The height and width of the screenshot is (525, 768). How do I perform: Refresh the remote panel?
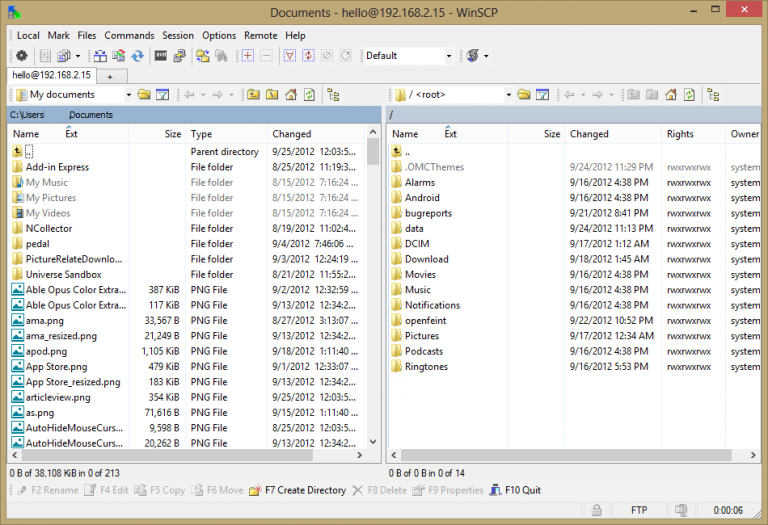(x=690, y=95)
